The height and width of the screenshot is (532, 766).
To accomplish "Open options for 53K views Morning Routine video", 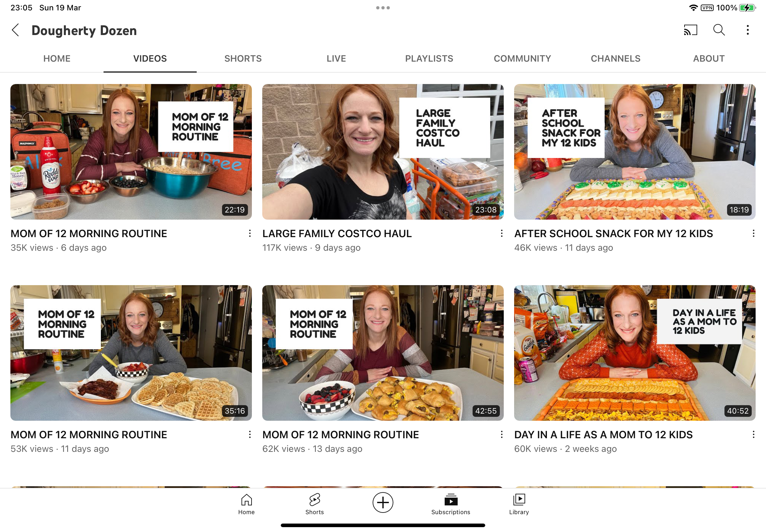I will [250, 434].
